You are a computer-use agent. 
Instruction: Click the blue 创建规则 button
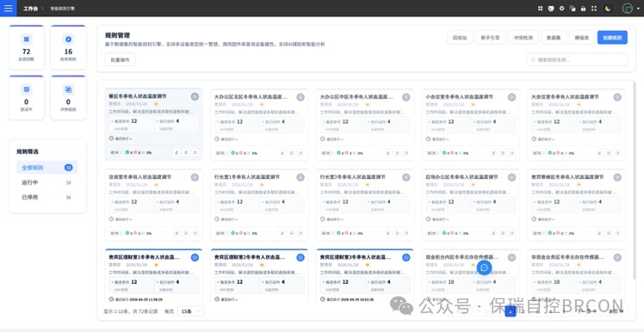pos(612,37)
